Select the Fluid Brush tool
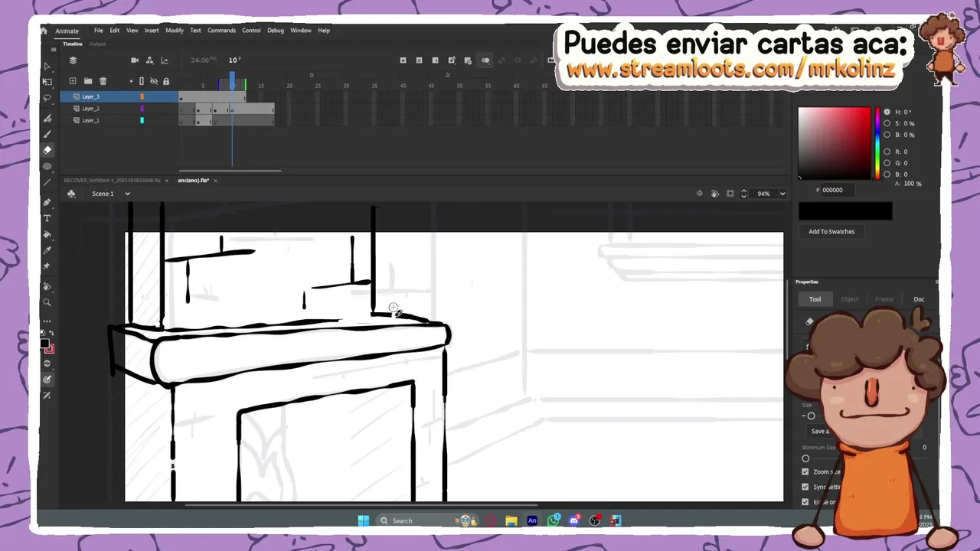980x551 pixels. click(47, 119)
